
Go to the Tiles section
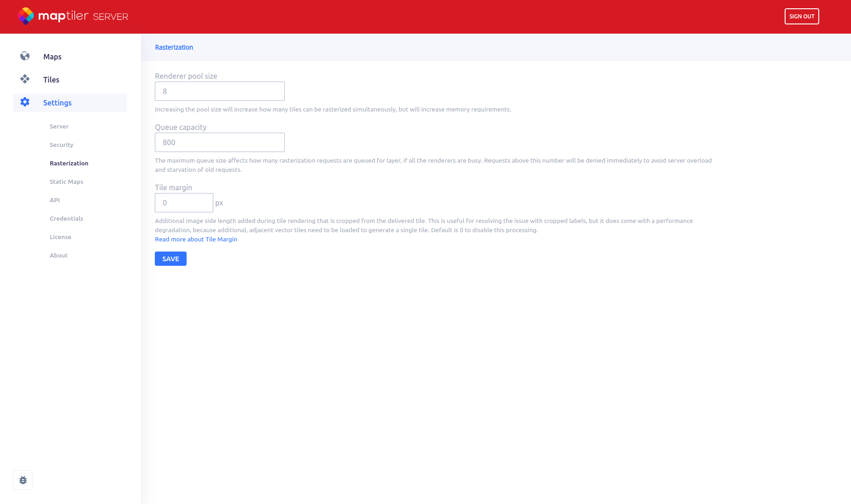click(x=51, y=80)
